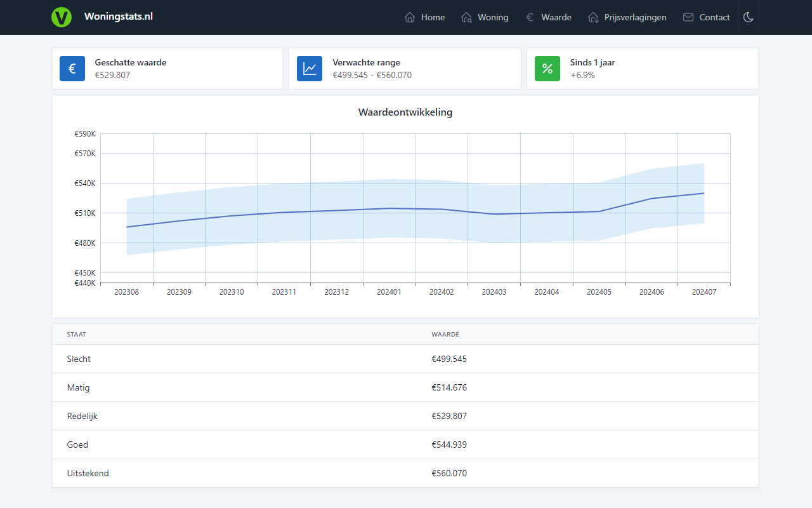Click the Woningstats.nl green logo icon

[x=62, y=17]
